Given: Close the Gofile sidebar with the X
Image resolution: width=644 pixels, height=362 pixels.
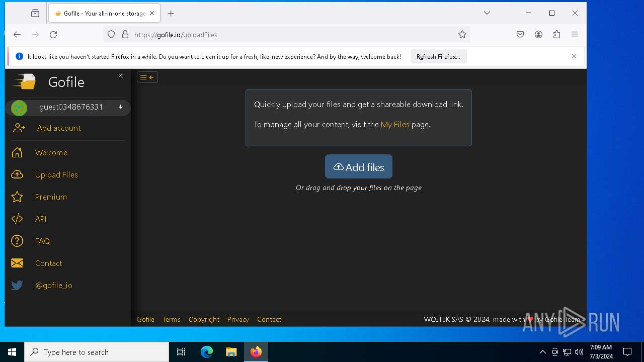Looking at the screenshot, I should pyautogui.click(x=121, y=75).
